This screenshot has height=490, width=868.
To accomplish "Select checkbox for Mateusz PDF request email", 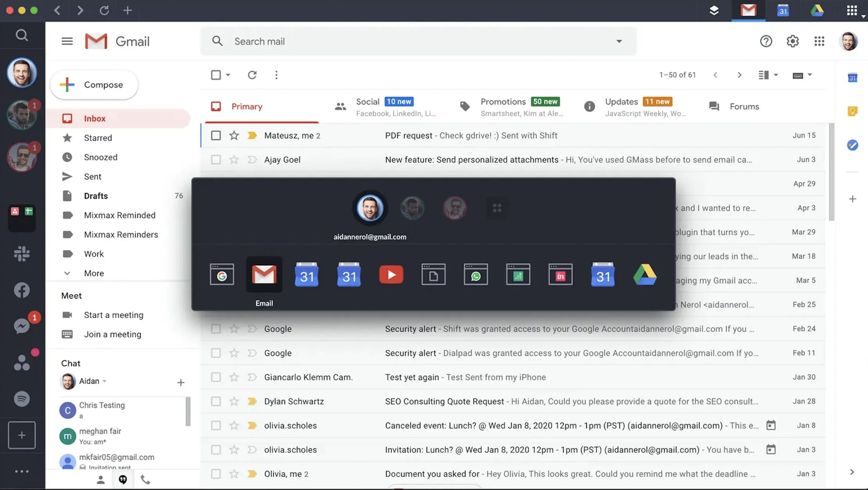I will [216, 135].
